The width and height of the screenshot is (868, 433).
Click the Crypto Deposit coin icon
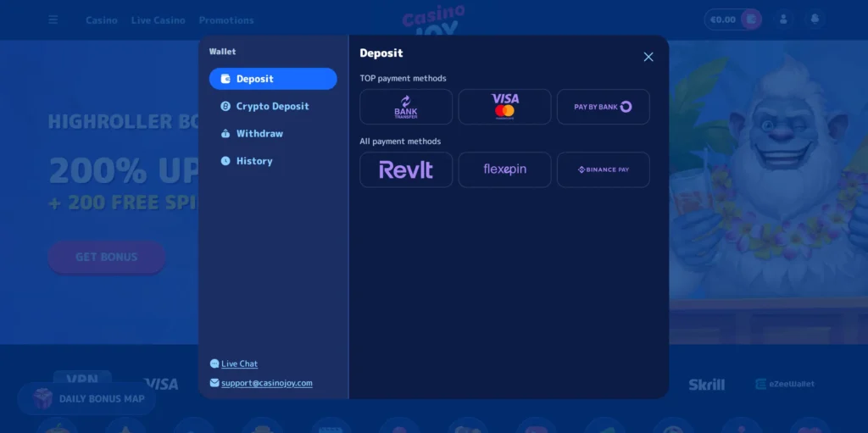tap(225, 106)
